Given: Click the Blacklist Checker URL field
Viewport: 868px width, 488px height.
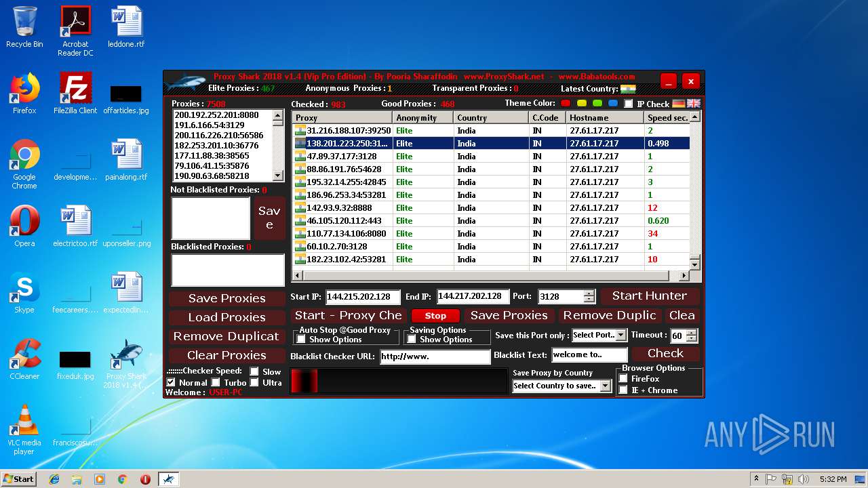Looking at the screenshot, I should (x=435, y=356).
